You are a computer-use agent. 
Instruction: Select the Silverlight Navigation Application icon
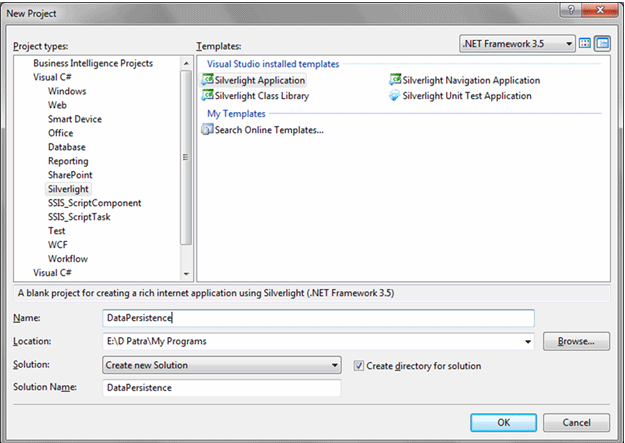pyautogui.click(x=395, y=80)
